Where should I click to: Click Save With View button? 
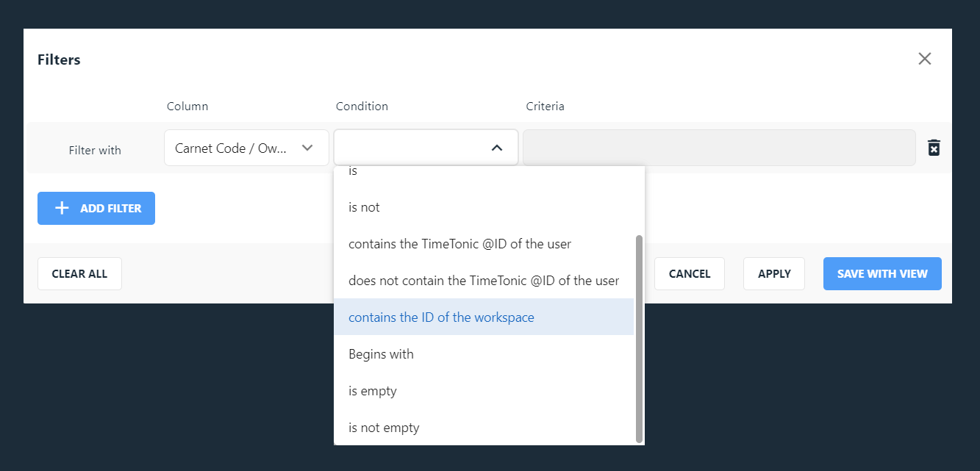(x=881, y=274)
